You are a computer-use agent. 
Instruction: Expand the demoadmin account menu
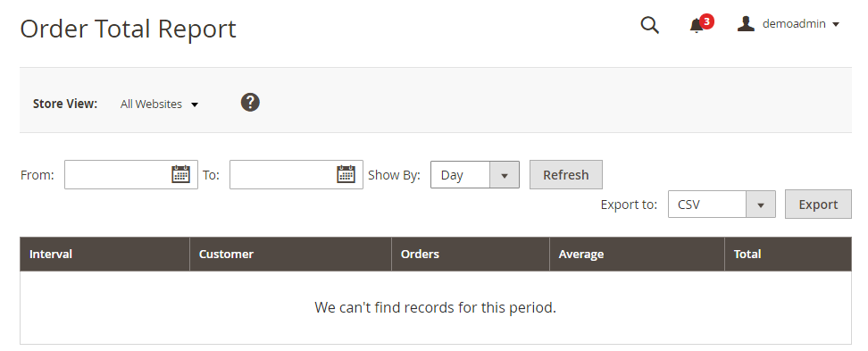[x=789, y=24]
